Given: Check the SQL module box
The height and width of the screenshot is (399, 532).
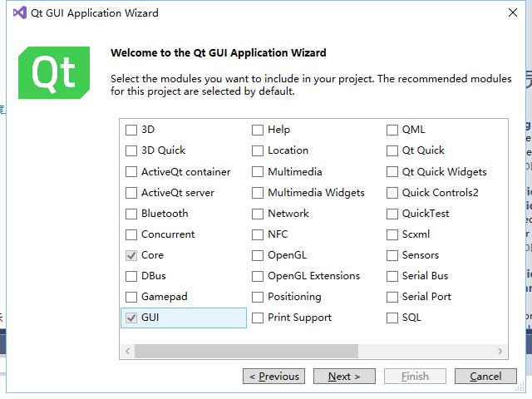Looking at the screenshot, I should click(392, 318).
